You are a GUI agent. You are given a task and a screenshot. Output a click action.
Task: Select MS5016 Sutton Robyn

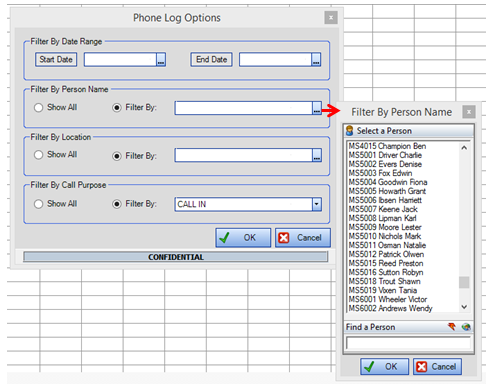click(x=386, y=272)
